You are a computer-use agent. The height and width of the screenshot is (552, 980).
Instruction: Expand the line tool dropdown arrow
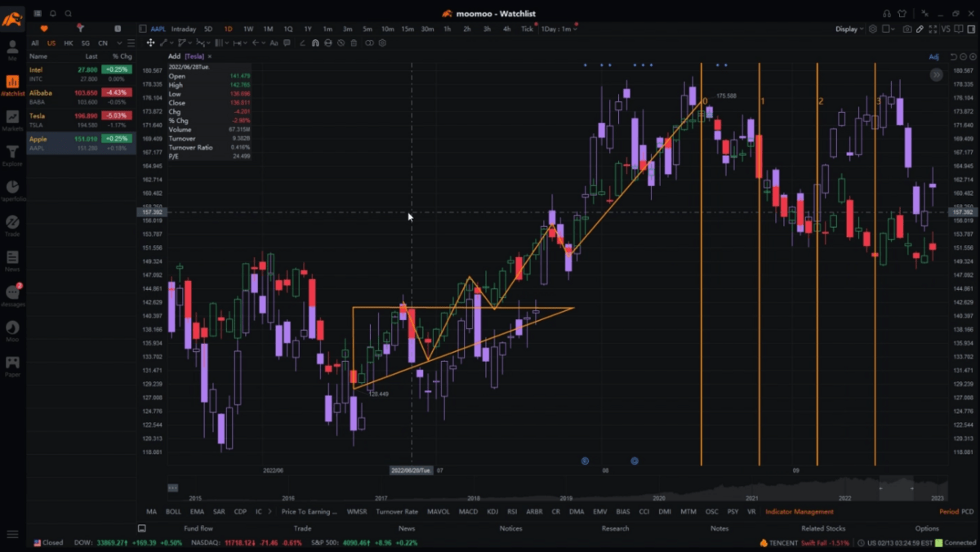pyautogui.click(x=171, y=42)
